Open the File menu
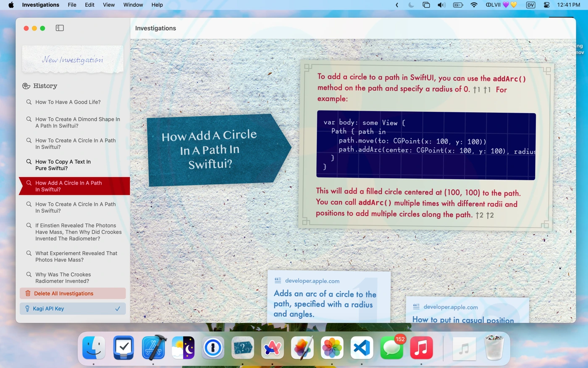This screenshot has height=368, width=588. pyautogui.click(x=72, y=5)
